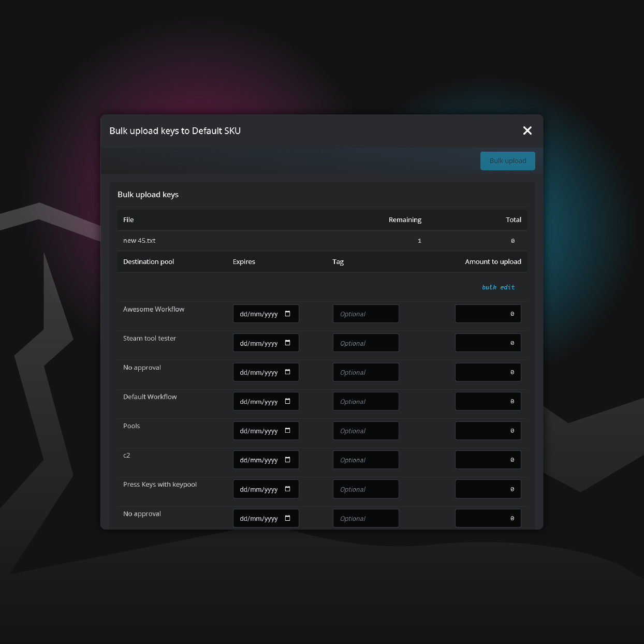Focus Default Workflow expiry date field
Image resolution: width=644 pixels, height=644 pixels.
click(266, 401)
